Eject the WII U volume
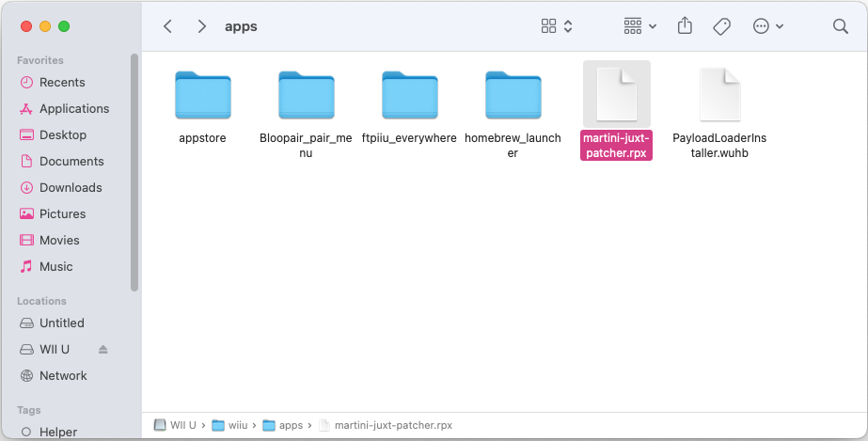Image resolution: width=868 pixels, height=441 pixels. pos(103,349)
